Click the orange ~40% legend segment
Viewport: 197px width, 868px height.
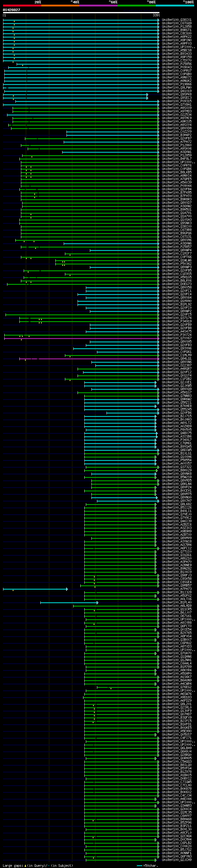tap(60, 6)
